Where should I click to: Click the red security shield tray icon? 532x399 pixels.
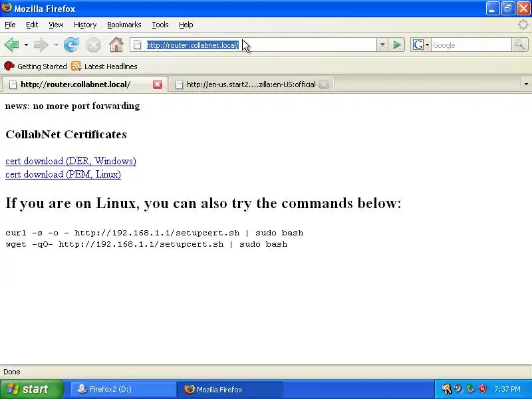pos(482,389)
